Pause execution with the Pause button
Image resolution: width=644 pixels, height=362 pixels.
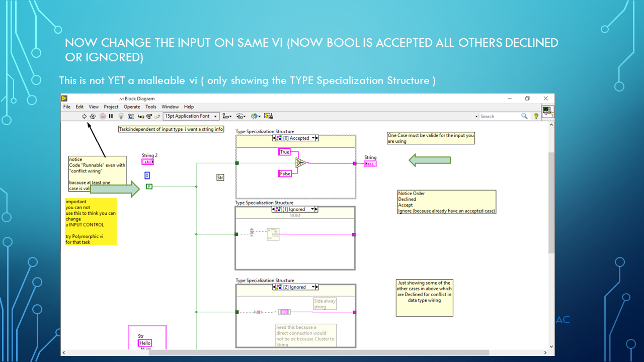click(111, 116)
